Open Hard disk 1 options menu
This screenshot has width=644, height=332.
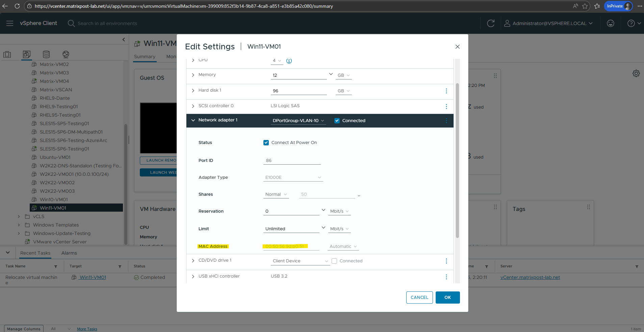click(x=446, y=91)
